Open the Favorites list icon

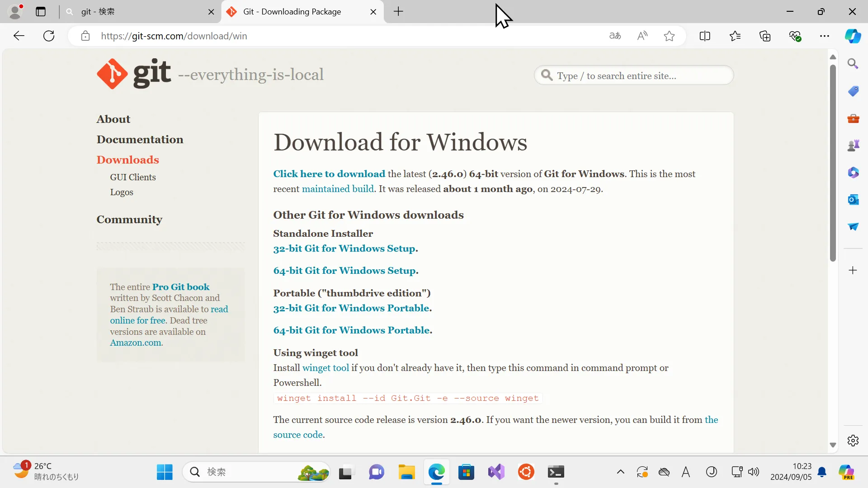coord(735,36)
